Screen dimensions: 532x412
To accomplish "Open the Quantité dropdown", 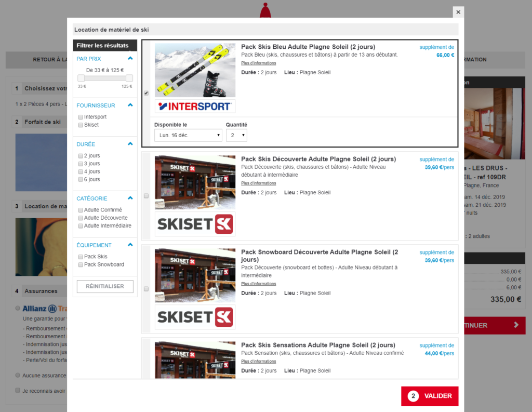I will [236, 136].
